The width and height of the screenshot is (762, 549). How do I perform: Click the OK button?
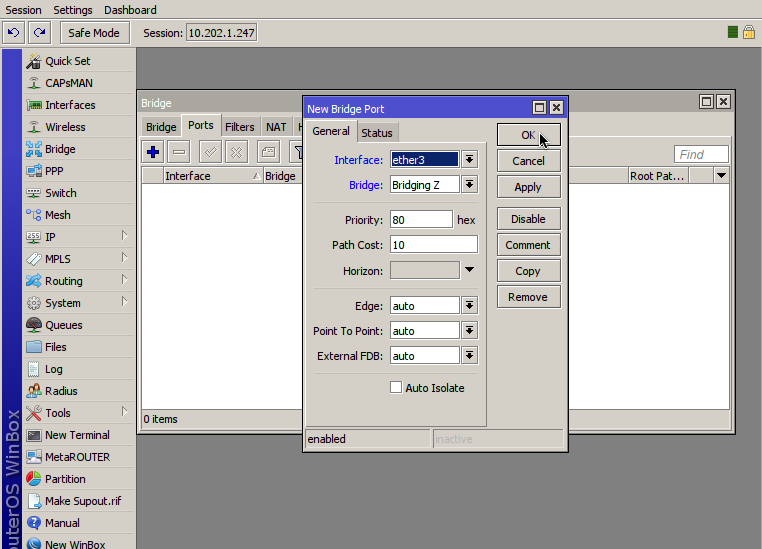point(529,135)
